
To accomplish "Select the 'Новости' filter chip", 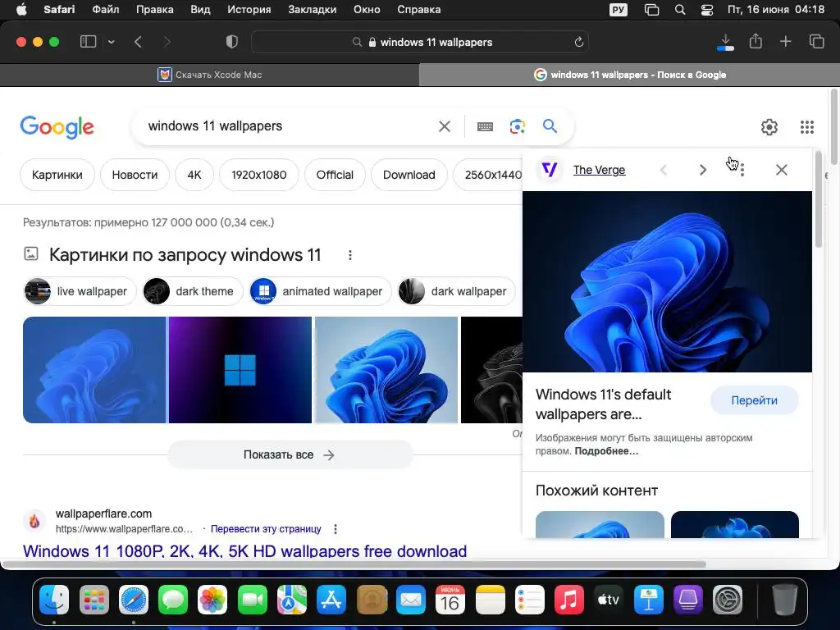I will click(x=135, y=175).
